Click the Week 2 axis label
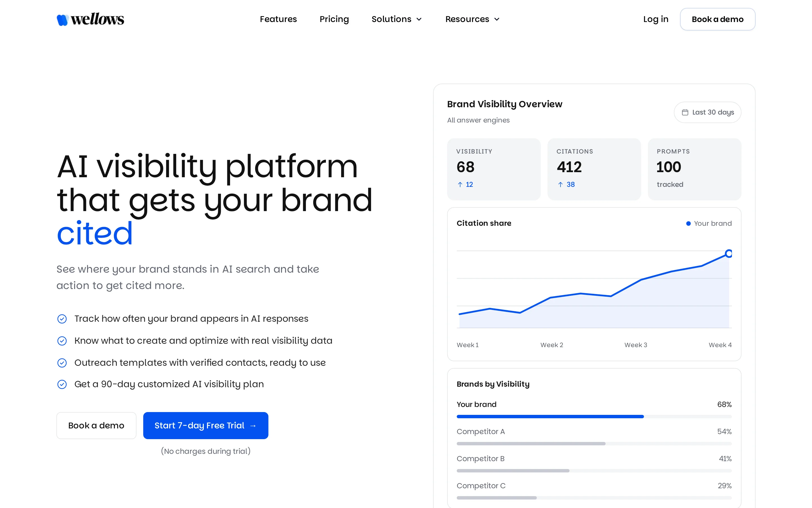Screen dimensions: 812x508 (551, 345)
